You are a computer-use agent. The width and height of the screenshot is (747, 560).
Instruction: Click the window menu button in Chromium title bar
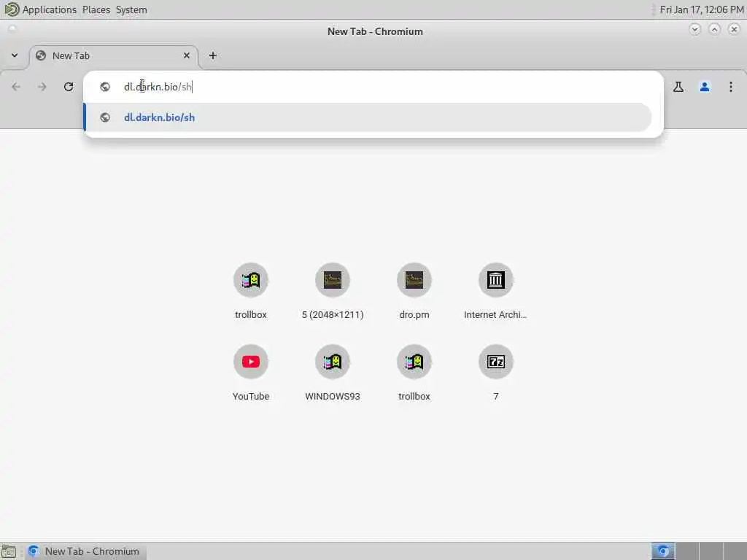click(x=12, y=29)
